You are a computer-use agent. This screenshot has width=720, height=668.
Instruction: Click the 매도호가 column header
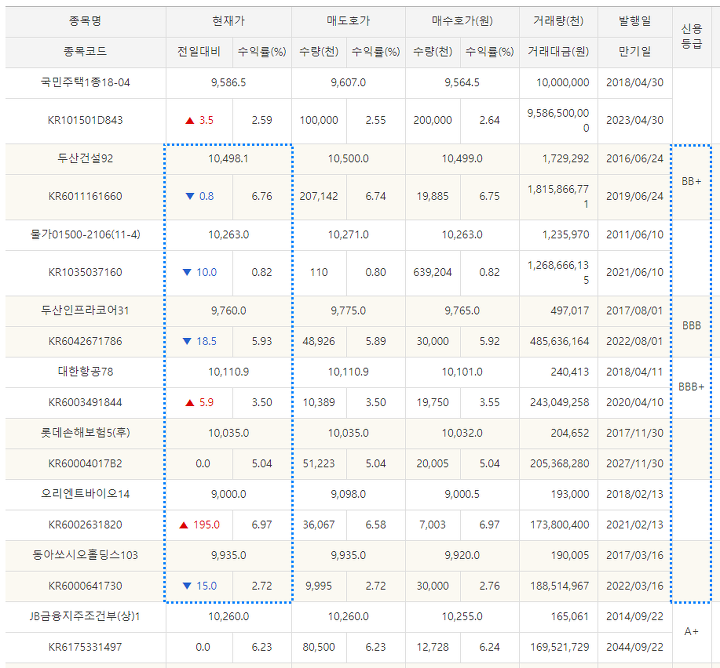tap(348, 21)
